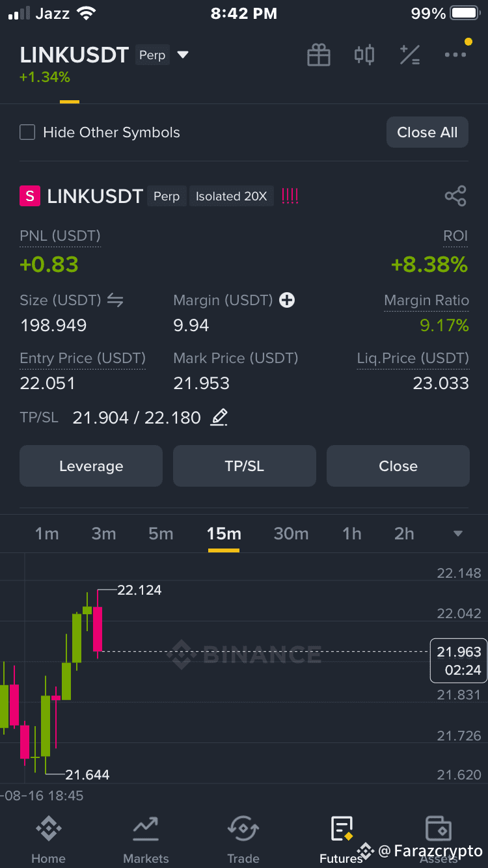Open the candlestick chart icon in header
Screen dimensions: 488x868
364,55
